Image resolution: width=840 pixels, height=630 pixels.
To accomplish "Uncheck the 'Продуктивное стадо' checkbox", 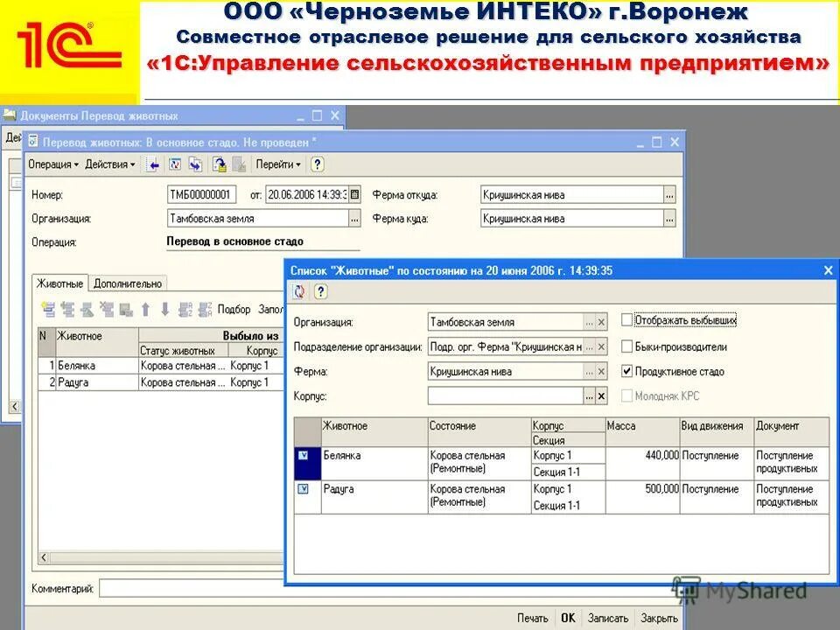I will point(626,370).
